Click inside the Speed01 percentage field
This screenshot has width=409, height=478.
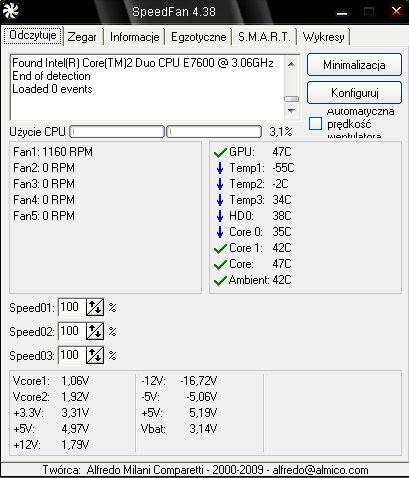(x=72, y=307)
